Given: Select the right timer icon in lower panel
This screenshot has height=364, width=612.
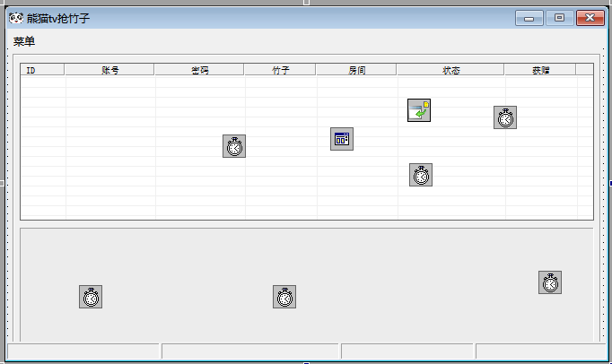Looking at the screenshot, I should pos(550,282).
